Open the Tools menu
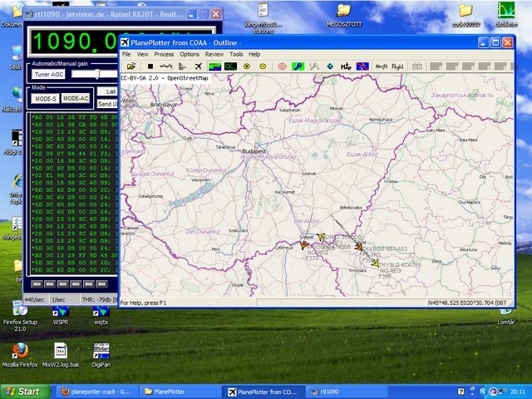Image resolution: width=532 pixels, height=399 pixels. [x=236, y=54]
